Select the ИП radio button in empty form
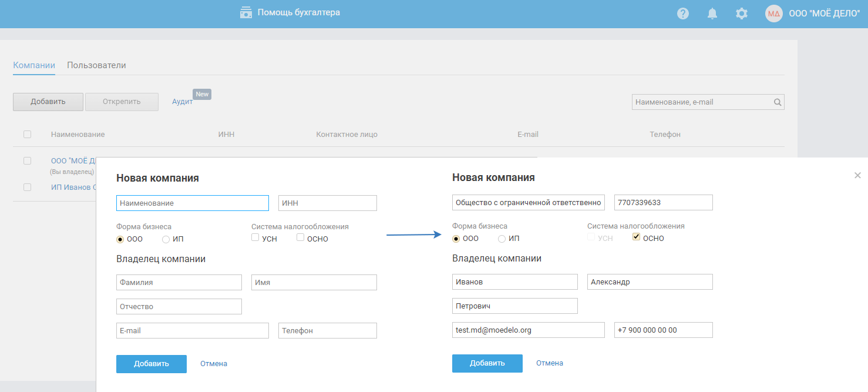This screenshot has width=868, height=392. (x=166, y=239)
